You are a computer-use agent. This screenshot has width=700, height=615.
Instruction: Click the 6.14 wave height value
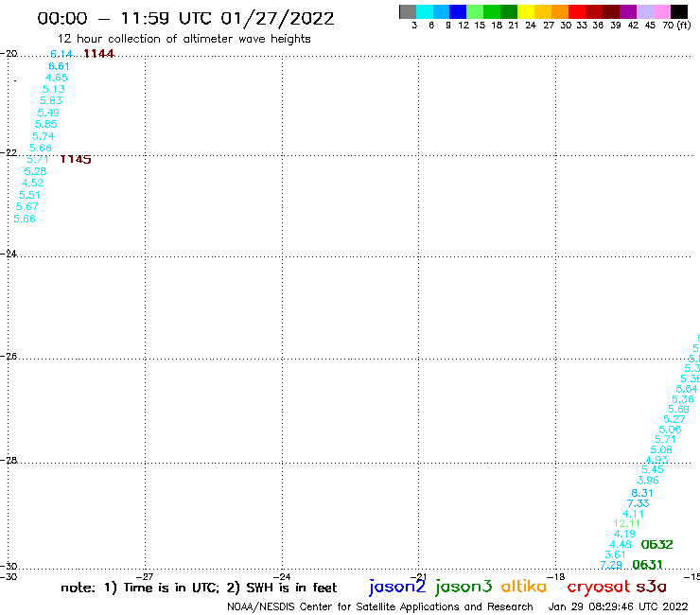61,54
